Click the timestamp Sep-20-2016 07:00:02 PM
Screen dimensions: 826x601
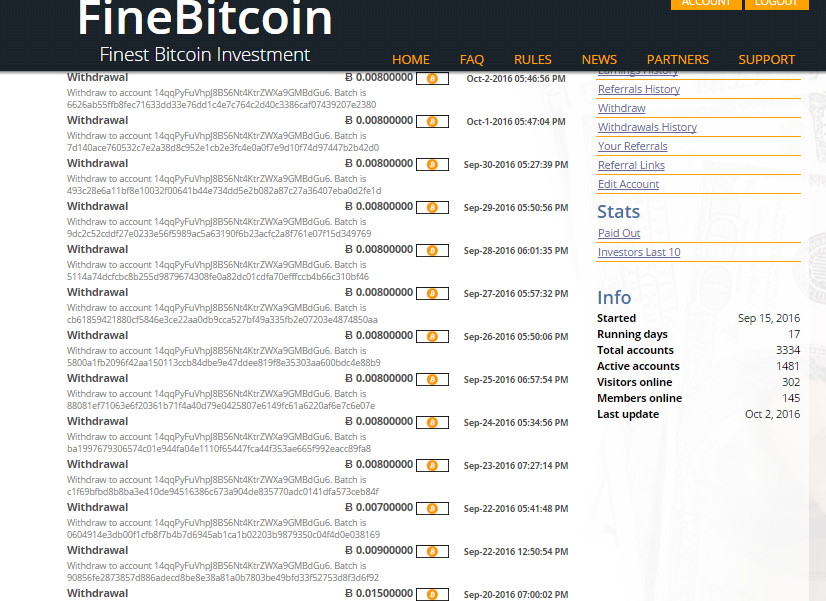pos(516,595)
